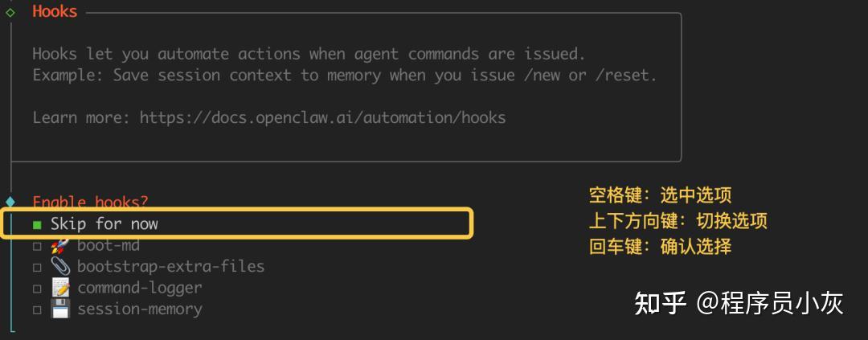
Task: Check the boot-md hook checkbox
Action: point(37,246)
